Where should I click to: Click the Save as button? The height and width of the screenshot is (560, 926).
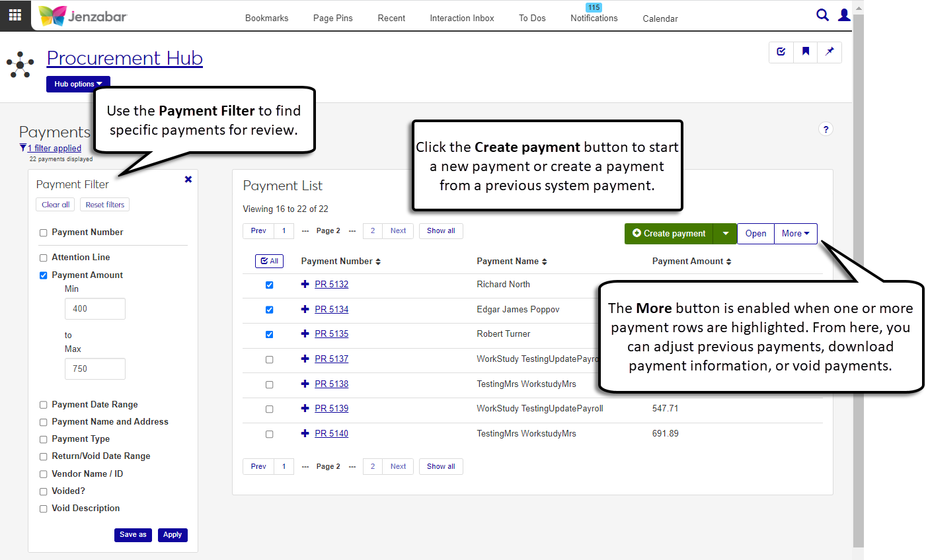(x=133, y=535)
